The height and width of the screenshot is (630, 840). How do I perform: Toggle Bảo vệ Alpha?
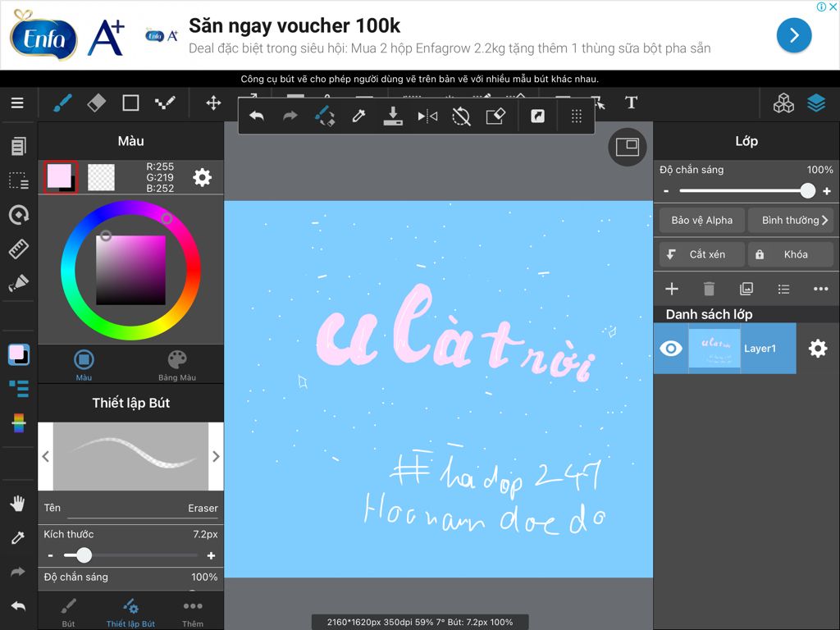702,220
